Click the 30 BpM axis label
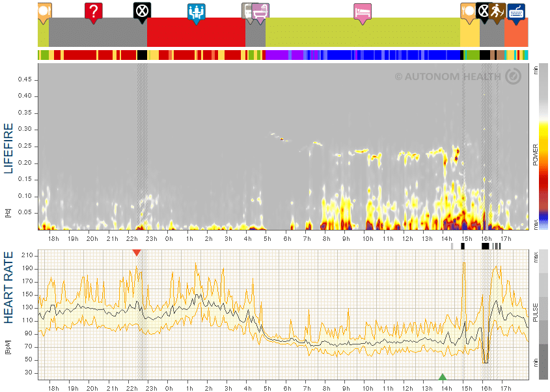 click(x=29, y=372)
